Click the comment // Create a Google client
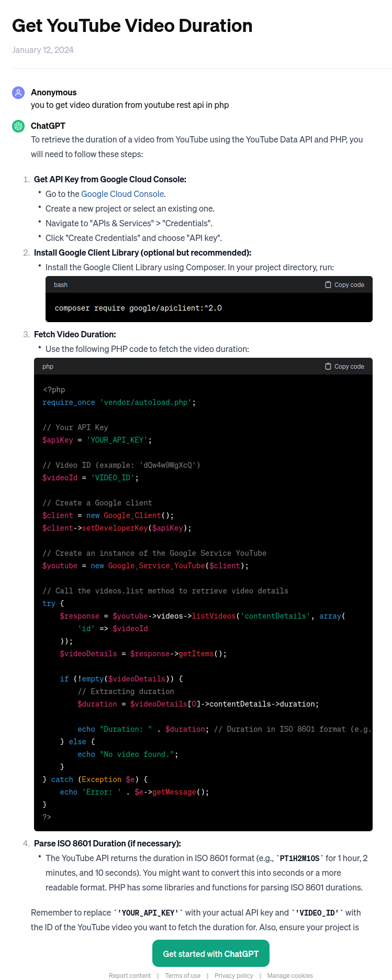The width and height of the screenshot is (392, 980). (97, 503)
